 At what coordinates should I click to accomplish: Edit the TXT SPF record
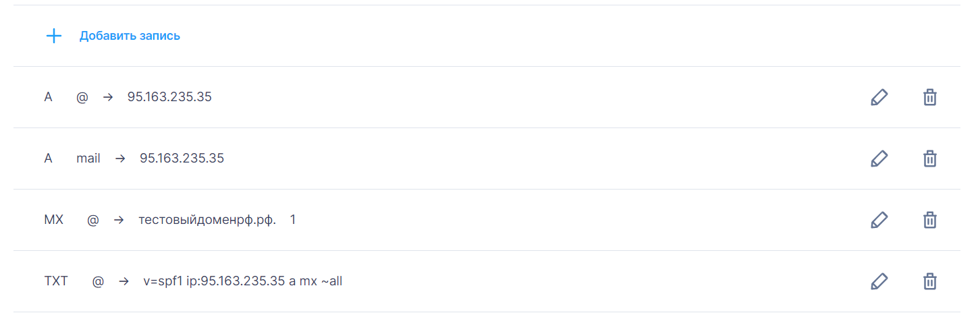pos(879,281)
